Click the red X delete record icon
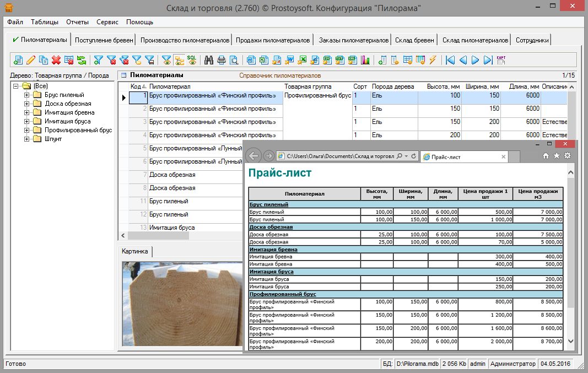The image size is (588, 373). tap(56, 60)
